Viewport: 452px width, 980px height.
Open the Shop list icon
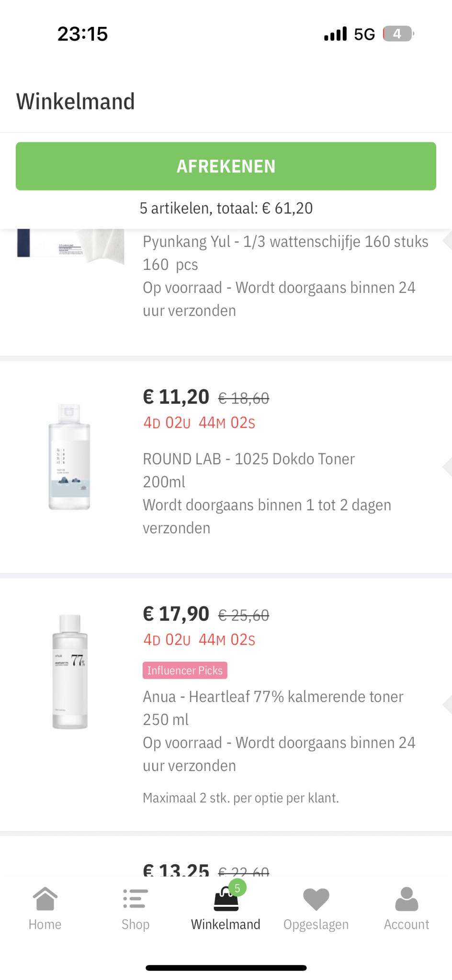(136, 899)
